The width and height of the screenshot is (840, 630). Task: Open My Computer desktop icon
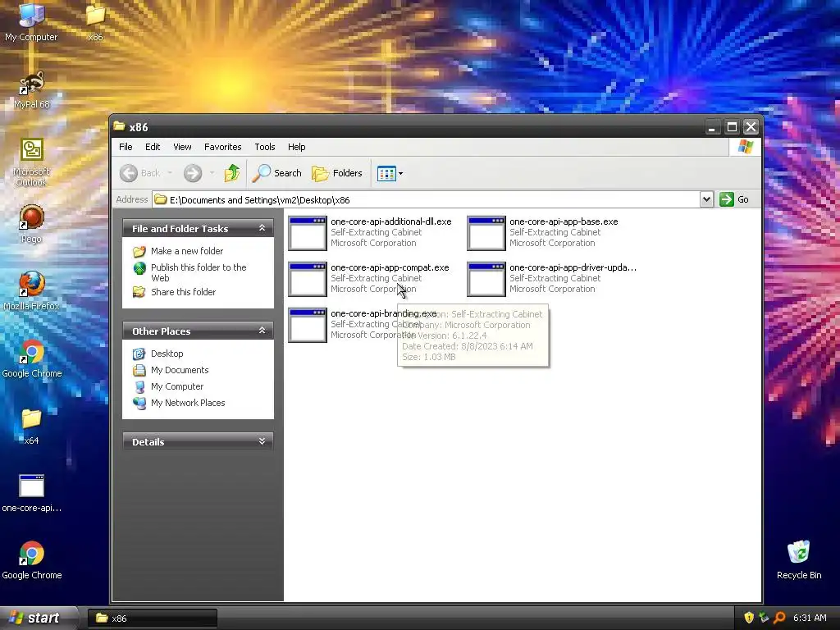click(x=31, y=21)
